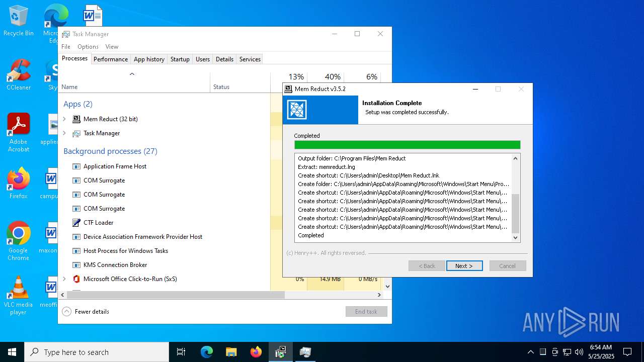The width and height of the screenshot is (644, 362).
Task: Click Next in the Mem Reduct installer
Action: 464,266
